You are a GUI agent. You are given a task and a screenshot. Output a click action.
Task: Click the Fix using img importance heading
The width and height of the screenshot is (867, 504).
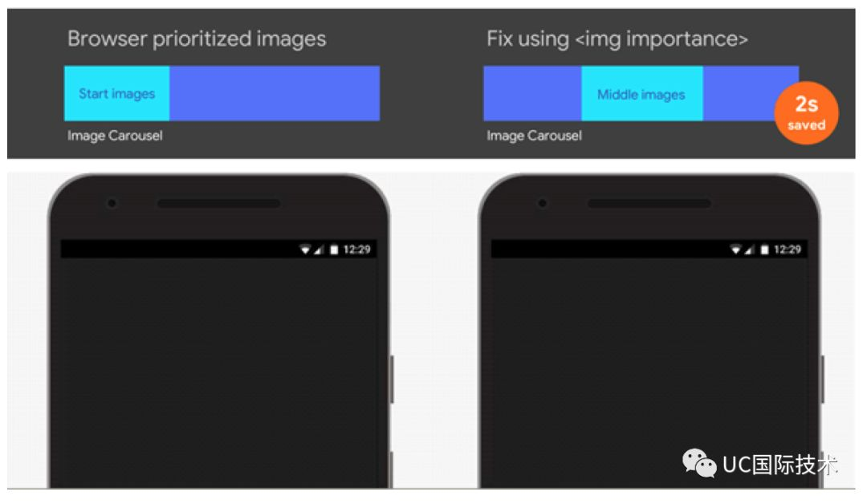coord(617,39)
